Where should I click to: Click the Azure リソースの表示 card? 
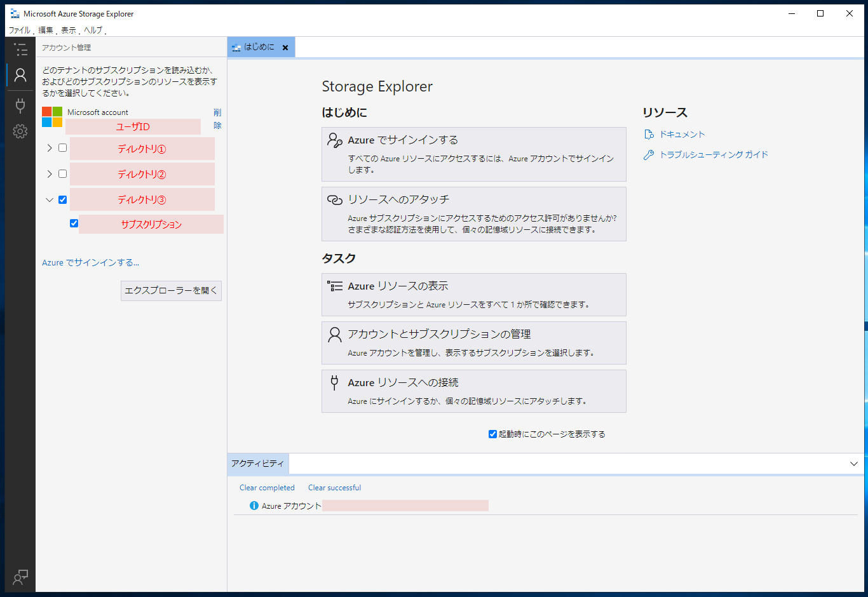(474, 295)
